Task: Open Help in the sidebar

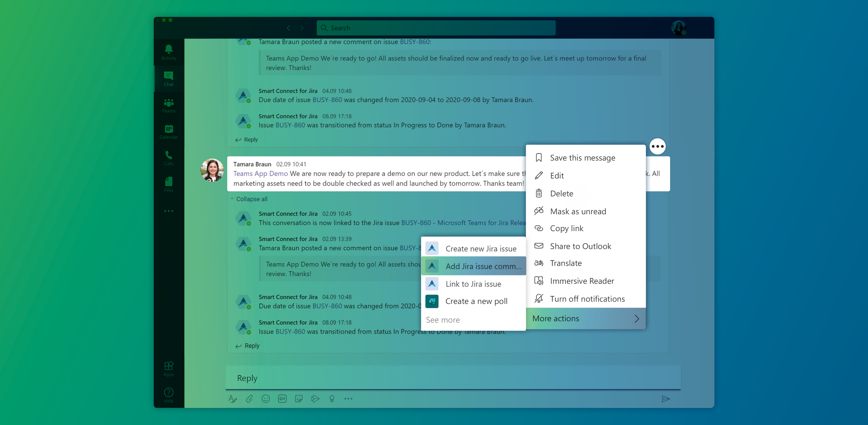Action: (168, 395)
